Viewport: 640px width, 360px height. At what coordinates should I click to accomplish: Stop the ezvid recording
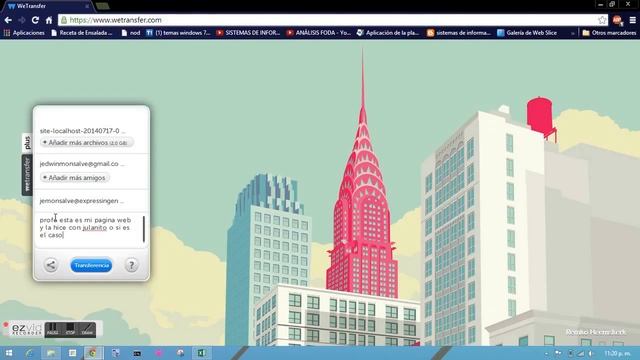pyautogui.click(x=70, y=329)
